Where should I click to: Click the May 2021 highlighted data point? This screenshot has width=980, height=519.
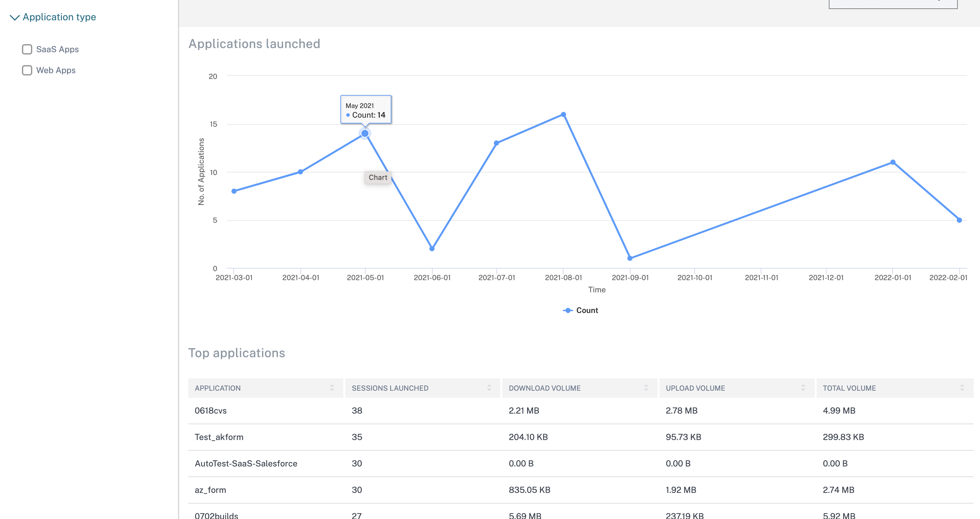pyautogui.click(x=365, y=133)
